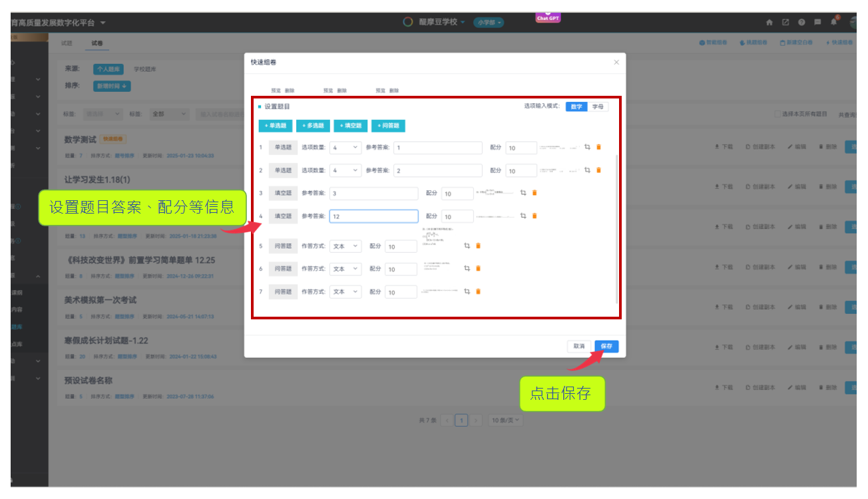The width and height of the screenshot is (868, 499).
Task: Click the home icon in header
Action: click(769, 22)
